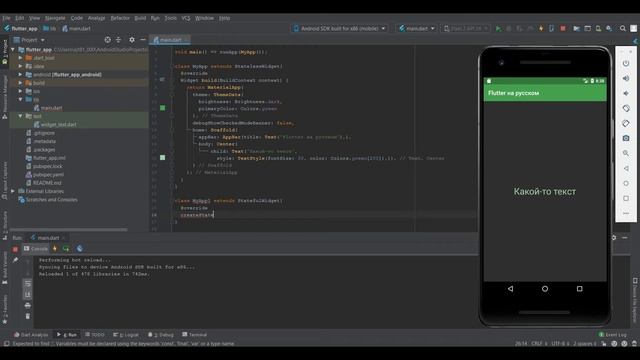Open the Build menu

pyautogui.click(x=140, y=18)
